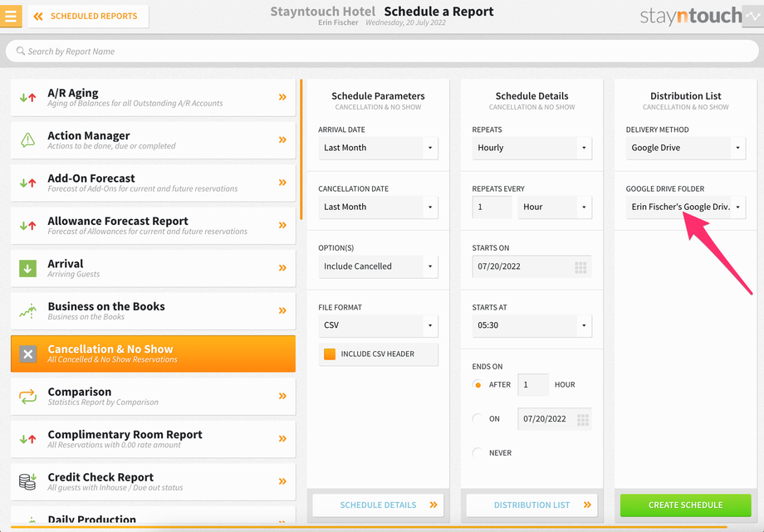The height and width of the screenshot is (532, 764).
Task: Open the Starts On calendar icon
Action: (x=580, y=267)
